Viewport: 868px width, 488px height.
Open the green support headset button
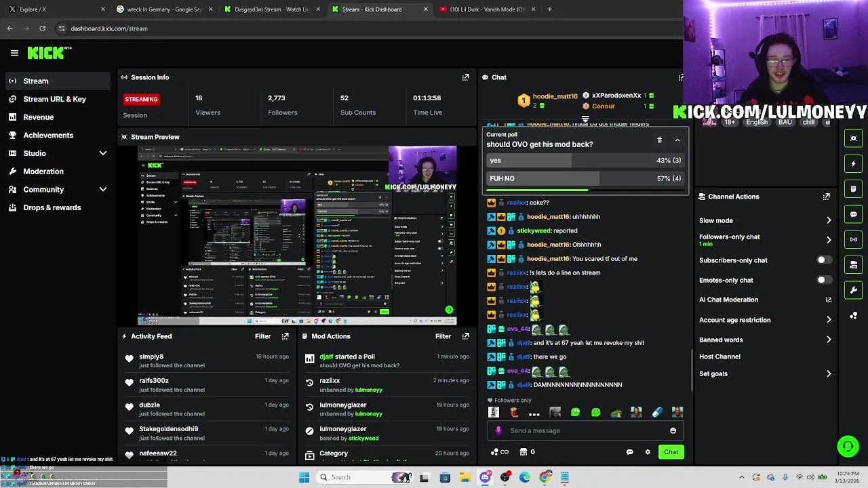848,446
